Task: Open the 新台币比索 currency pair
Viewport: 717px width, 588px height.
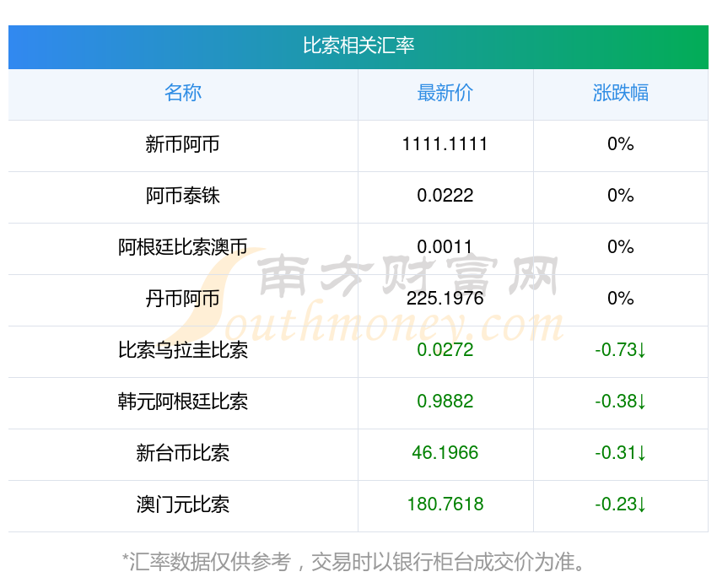Action: pos(183,453)
